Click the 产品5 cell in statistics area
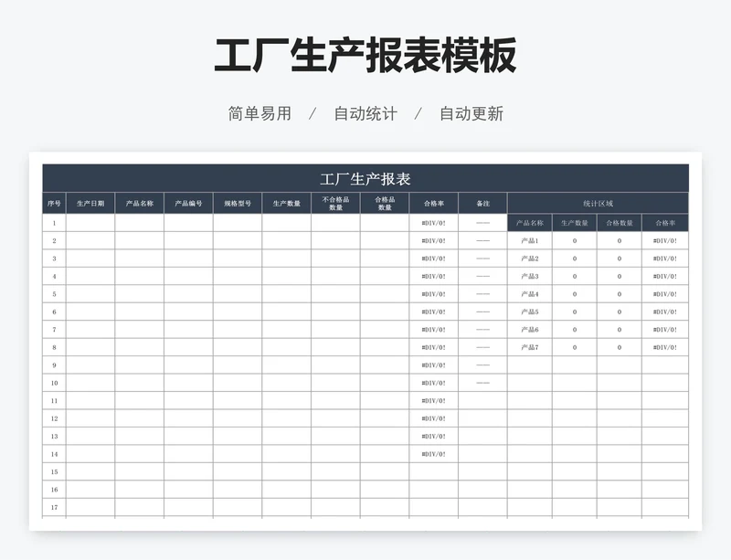The width and height of the screenshot is (731, 560). tap(530, 312)
